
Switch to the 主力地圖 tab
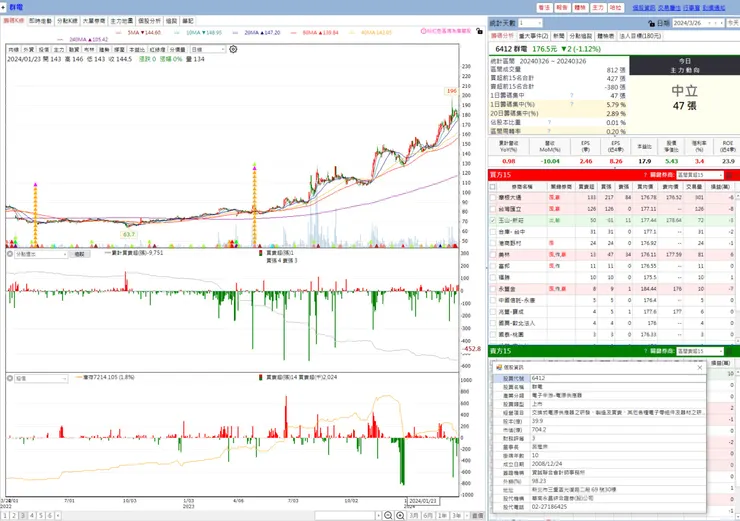(x=122, y=21)
